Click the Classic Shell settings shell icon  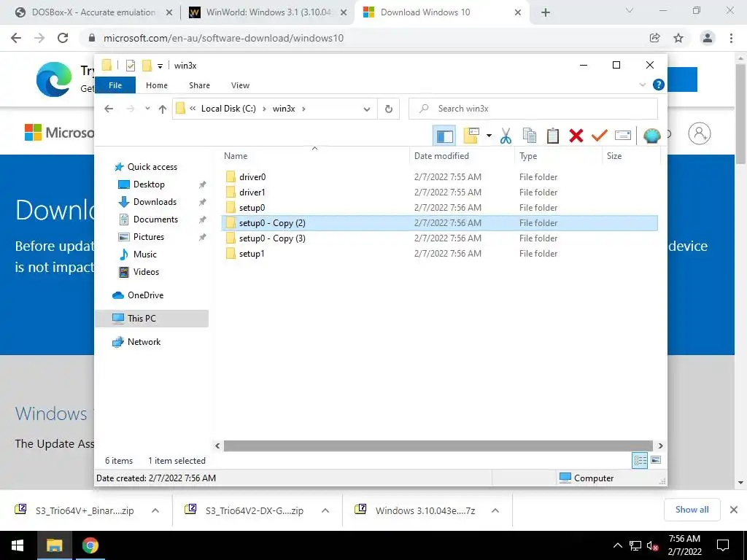[x=651, y=136]
